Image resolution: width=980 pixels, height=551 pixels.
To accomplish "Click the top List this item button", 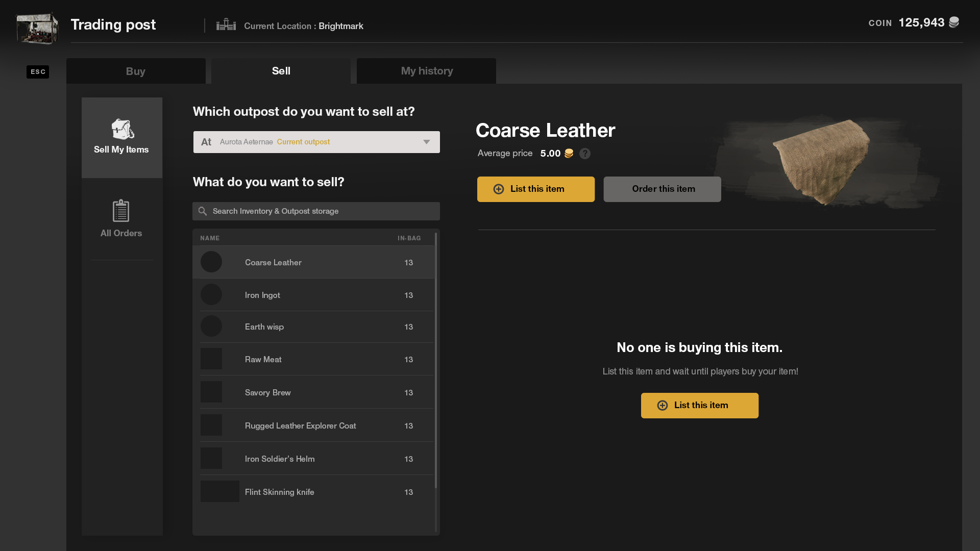I will point(536,189).
